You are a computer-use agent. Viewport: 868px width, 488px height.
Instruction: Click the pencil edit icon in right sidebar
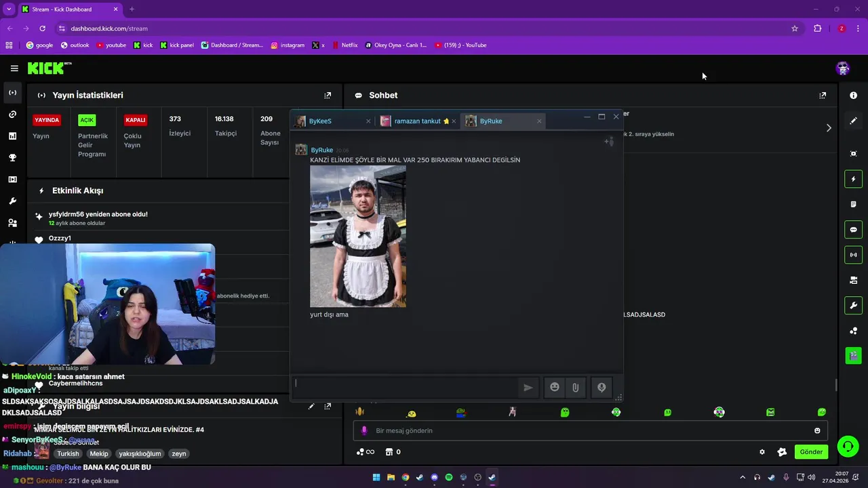853,121
